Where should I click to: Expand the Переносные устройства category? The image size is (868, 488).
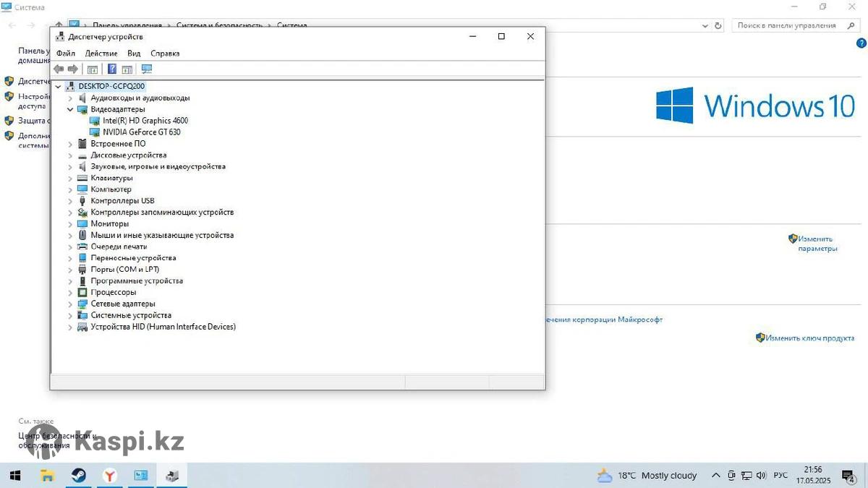71,258
